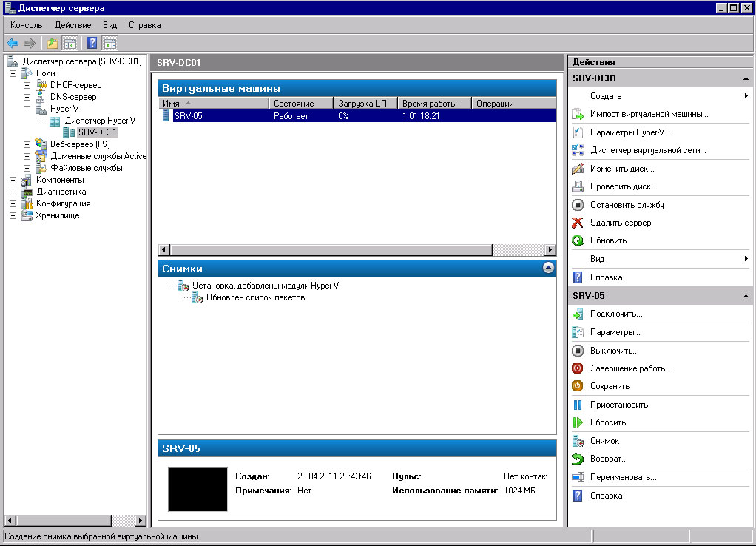Screen dimensions: 756x546
Task: Click Подключить... to connect to SRV-05
Action: coord(615,314)
